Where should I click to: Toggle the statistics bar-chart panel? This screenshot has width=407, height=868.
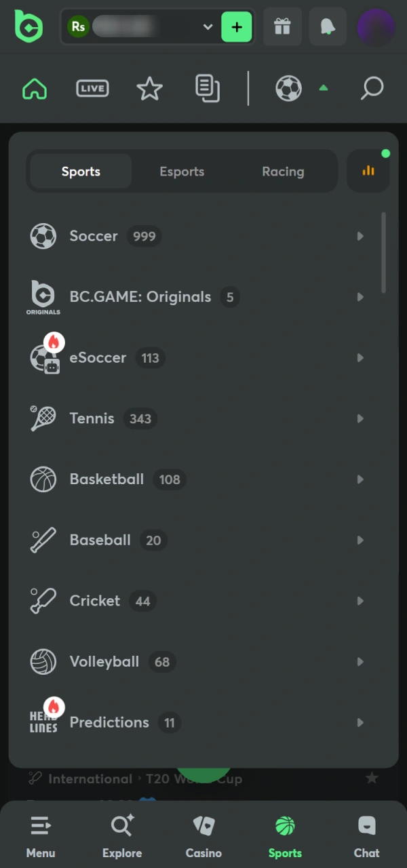point(368,171)
